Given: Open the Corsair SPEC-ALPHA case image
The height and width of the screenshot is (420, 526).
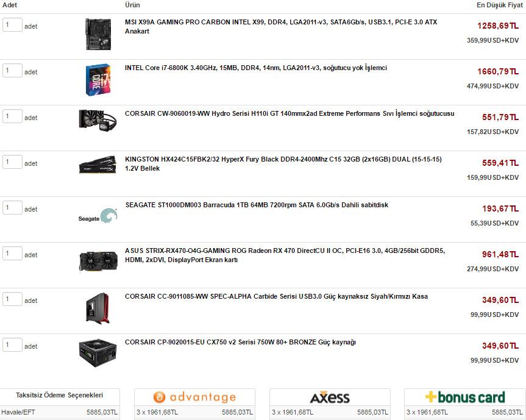Looking at the screenshot, I should [x=98, y=308].
